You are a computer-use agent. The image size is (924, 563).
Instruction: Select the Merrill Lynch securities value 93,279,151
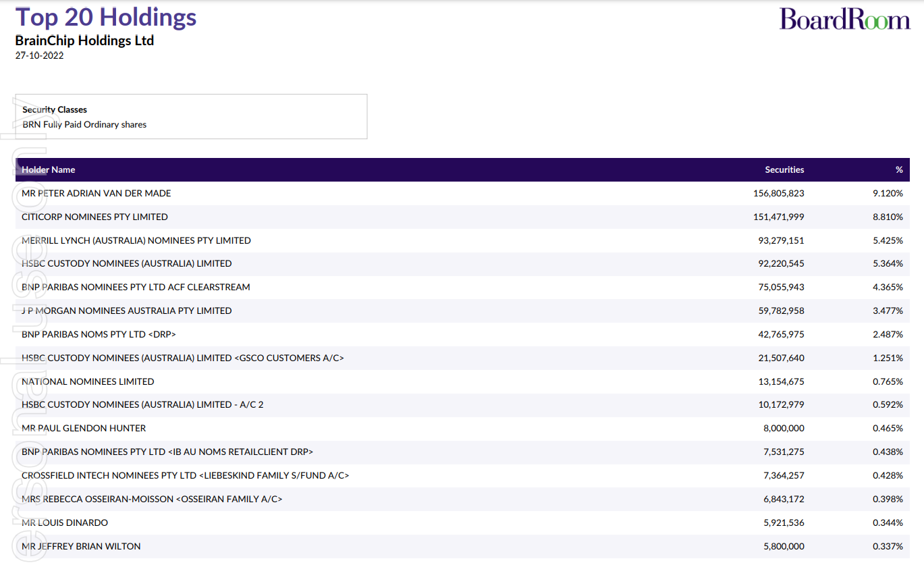[781, 240]
